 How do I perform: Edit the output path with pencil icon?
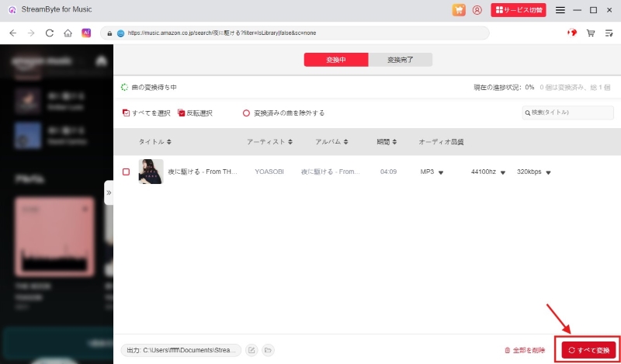252,350
